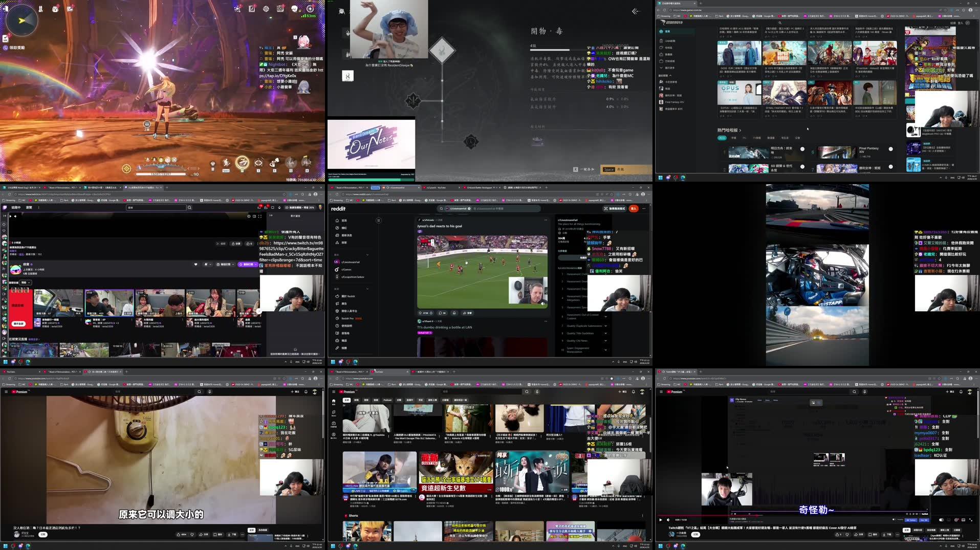Viewport: 980px width, 550px height.
Task: Open the highlighted 0:59 Twitch clip thumbnail
Action: pyautogui.click(x=108, y=303)
